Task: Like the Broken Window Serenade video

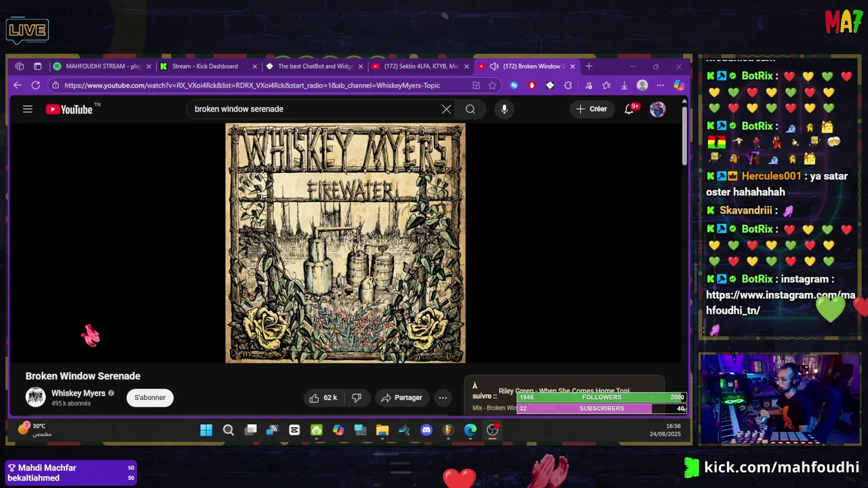Action: tap(323, 398)
